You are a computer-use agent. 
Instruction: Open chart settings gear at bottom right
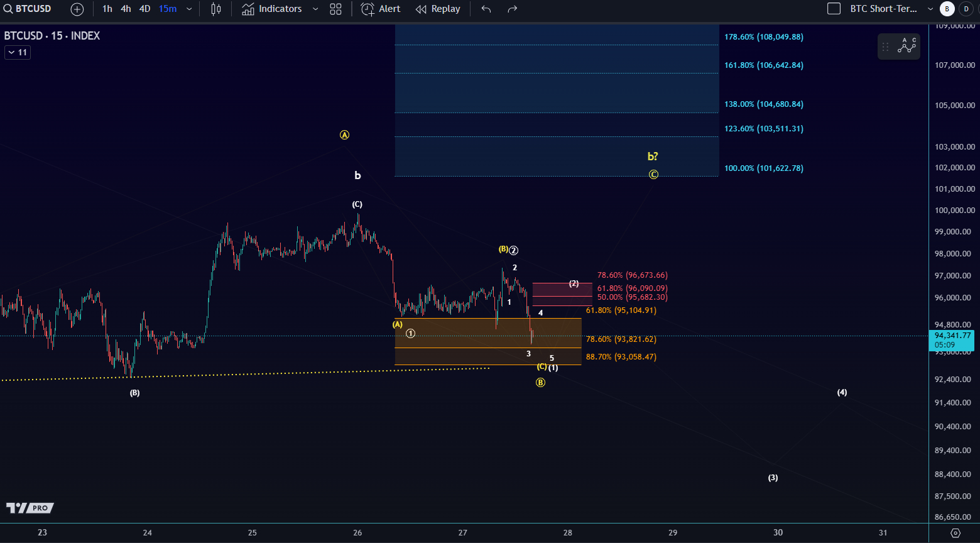click(x=955, y=533)
